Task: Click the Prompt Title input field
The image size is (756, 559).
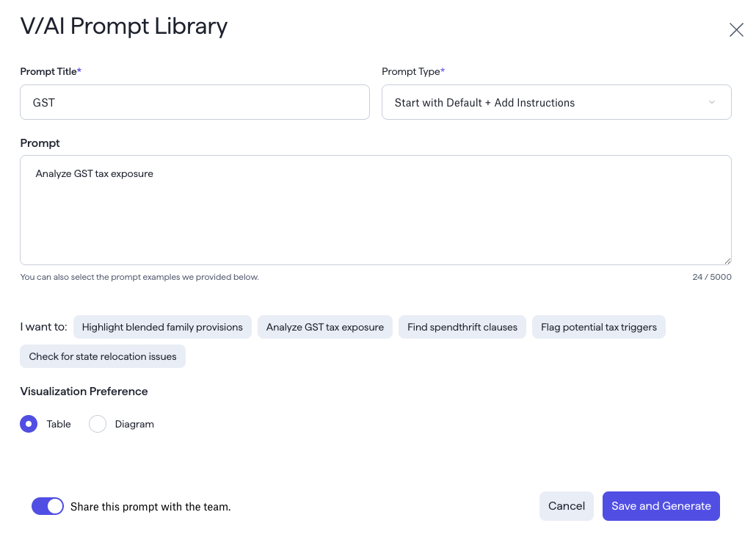Action: [195, 102]
